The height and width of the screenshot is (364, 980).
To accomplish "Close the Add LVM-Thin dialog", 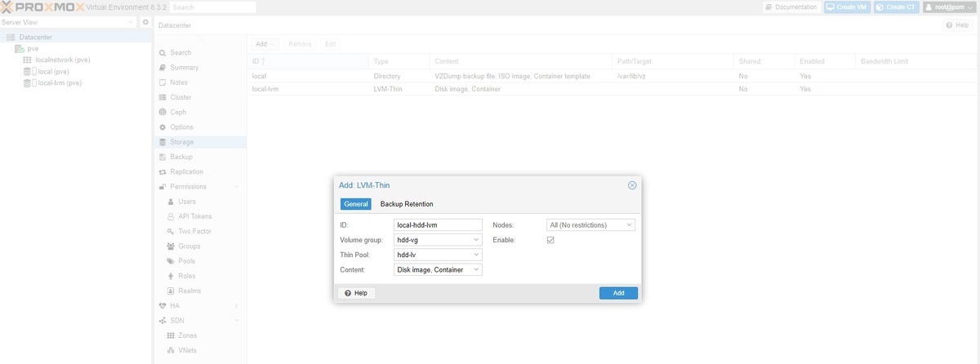I will click(632, 185).
